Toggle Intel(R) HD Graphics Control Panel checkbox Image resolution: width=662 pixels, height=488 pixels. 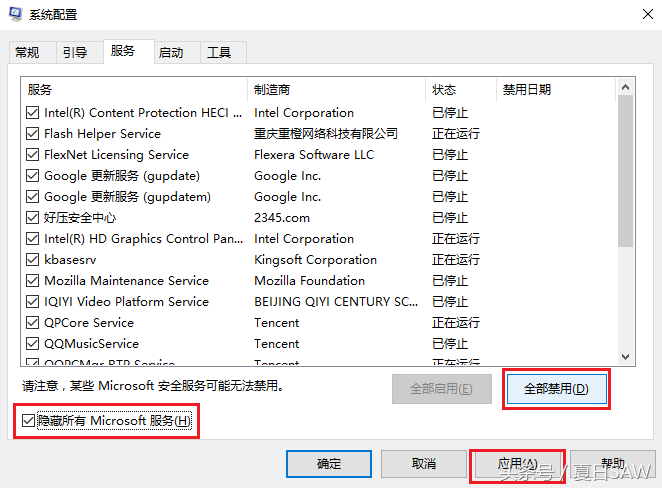(x=33, y=239)
